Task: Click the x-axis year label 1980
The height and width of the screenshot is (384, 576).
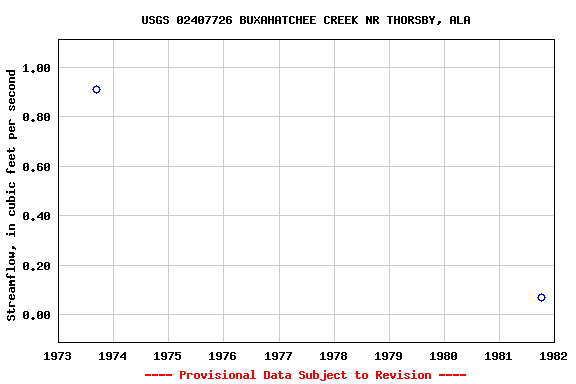Action: (x=444, y=356)
